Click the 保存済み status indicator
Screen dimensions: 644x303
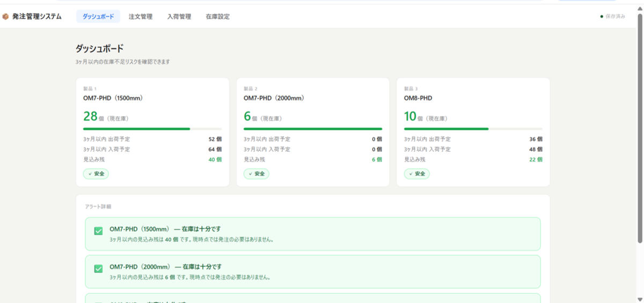click(612, 17)
